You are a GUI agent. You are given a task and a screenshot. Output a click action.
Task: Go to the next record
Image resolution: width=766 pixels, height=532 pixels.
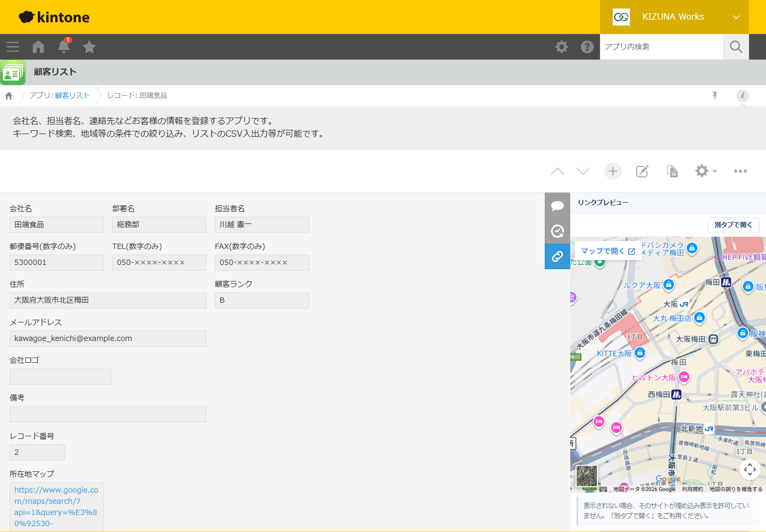(x=583, y=171)
